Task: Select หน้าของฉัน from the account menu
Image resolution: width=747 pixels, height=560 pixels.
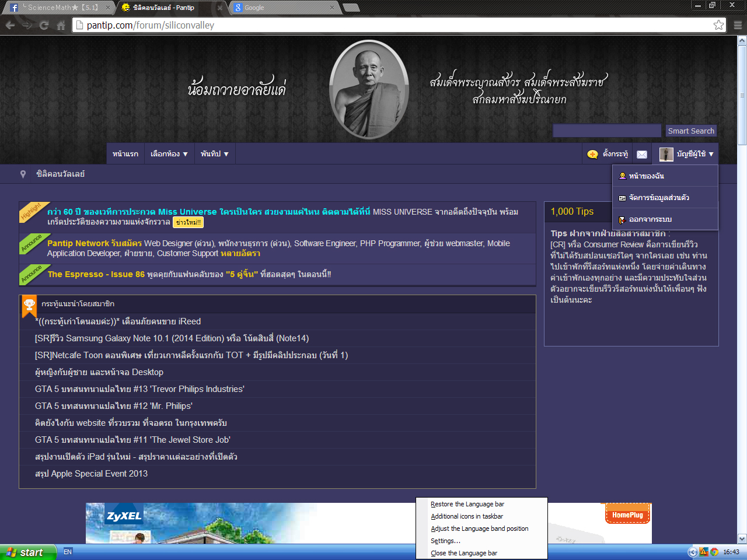Action: (x=665, y=176)
